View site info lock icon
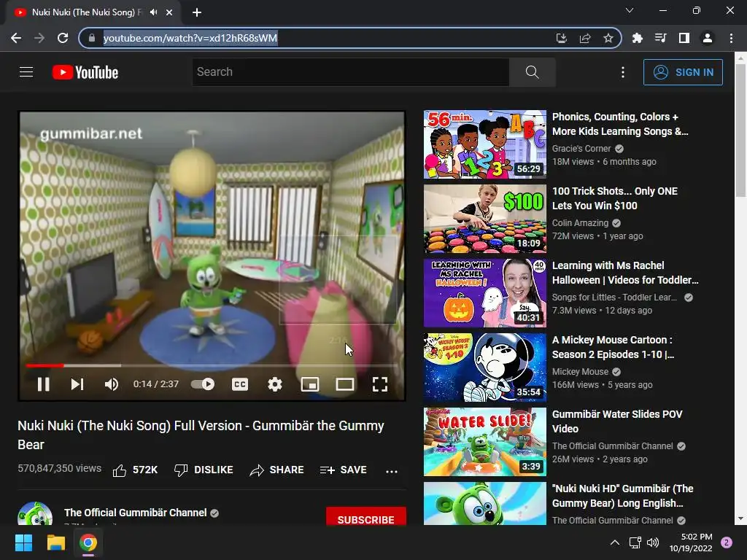 tap(93, 38)
